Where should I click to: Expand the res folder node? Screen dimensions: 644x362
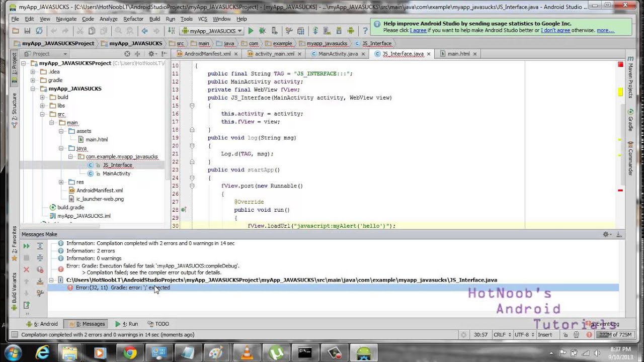61,182
